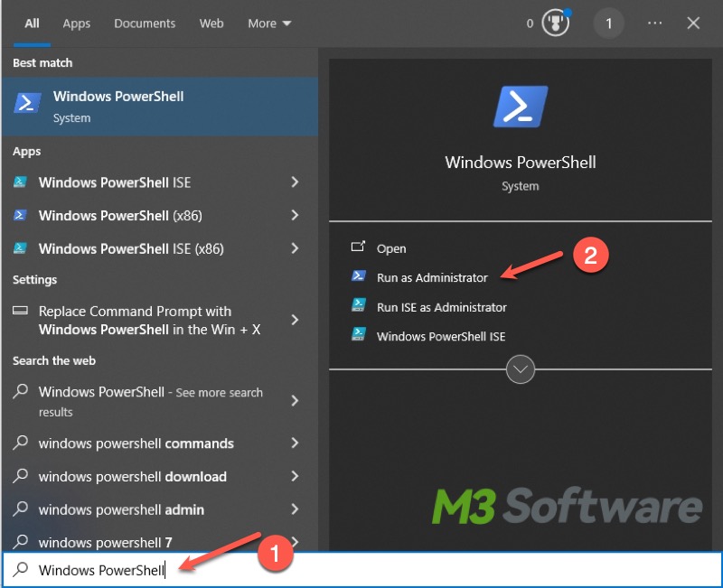The width and height of the screenshot is (723, 588).
Task: Expand more actions with the down-arrow circle
Action: [x=521, y=369]
